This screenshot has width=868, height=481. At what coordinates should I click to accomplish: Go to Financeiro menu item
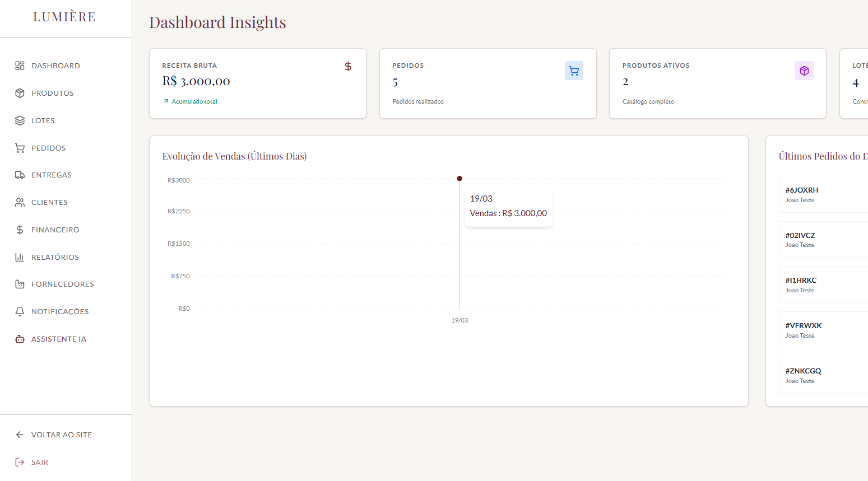point(55,230)
